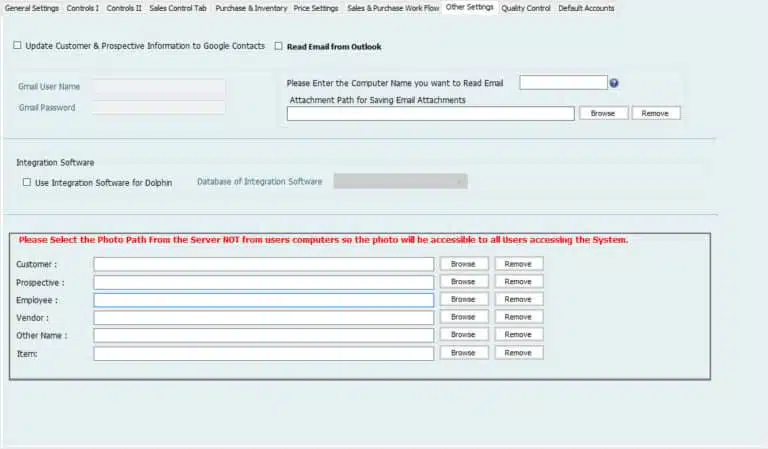Go to the Default Accounts tab

point(586,8)
